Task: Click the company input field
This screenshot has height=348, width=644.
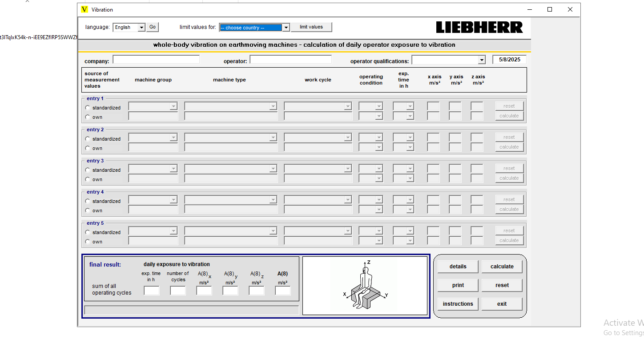Action: [156, 60]
